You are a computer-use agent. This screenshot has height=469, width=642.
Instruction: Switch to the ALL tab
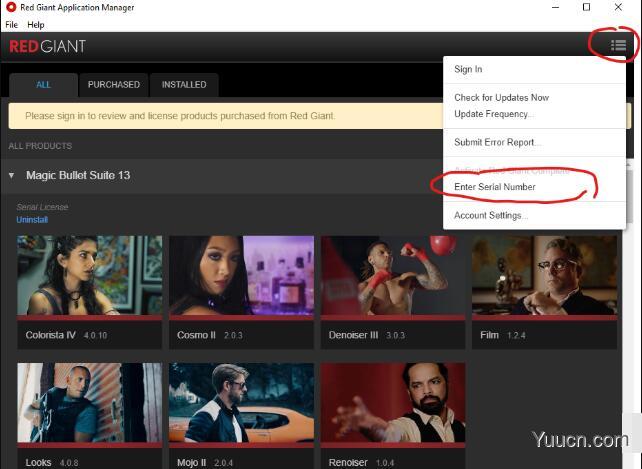(x=43, y=85)
